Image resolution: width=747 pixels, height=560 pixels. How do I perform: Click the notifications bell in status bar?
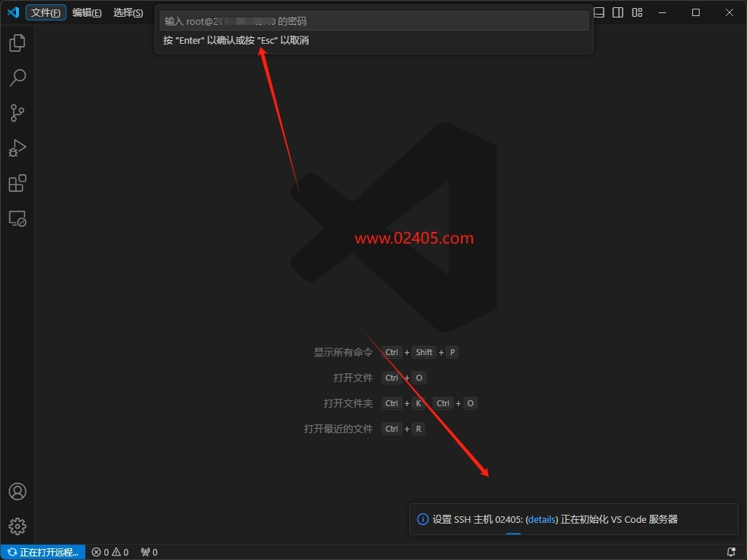coord(731,552)
